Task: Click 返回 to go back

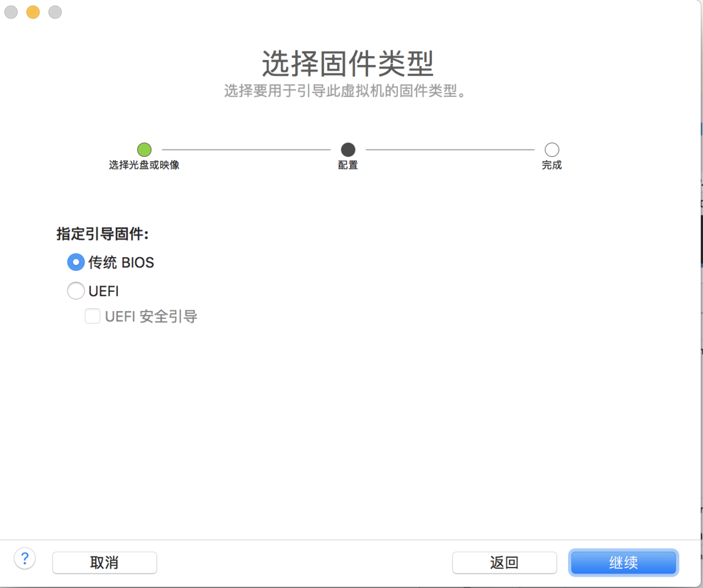Action: click(504, 563)
